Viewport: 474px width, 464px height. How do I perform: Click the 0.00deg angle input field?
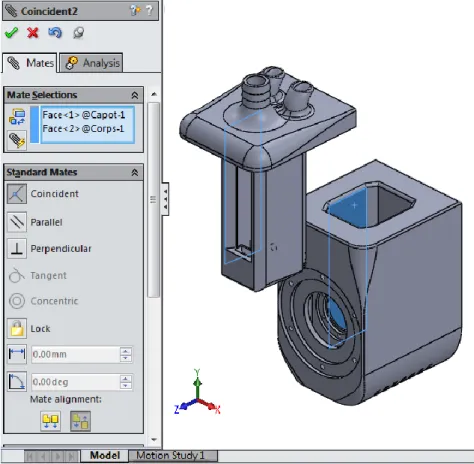[x=75, y=382]
